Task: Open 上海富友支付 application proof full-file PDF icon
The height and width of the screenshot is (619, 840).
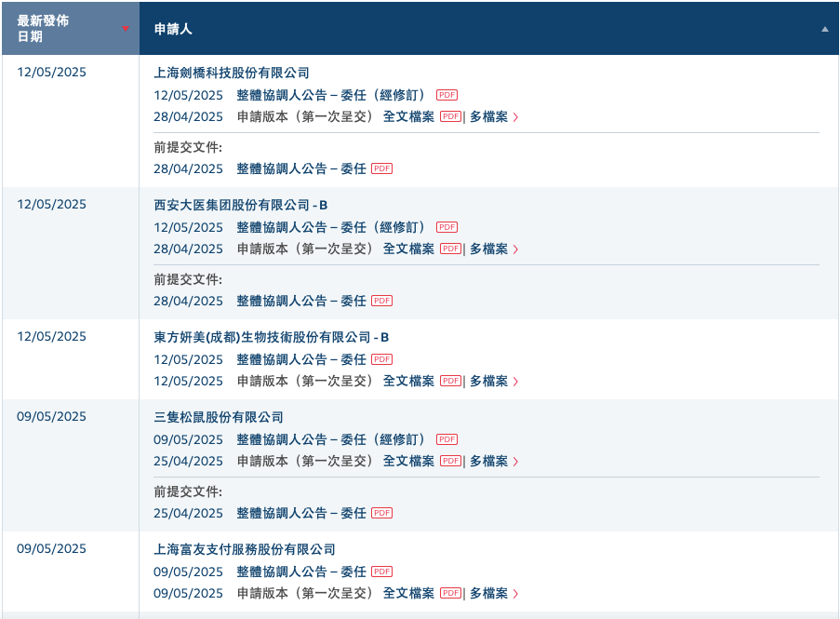Action: click(x=450, y=593)
